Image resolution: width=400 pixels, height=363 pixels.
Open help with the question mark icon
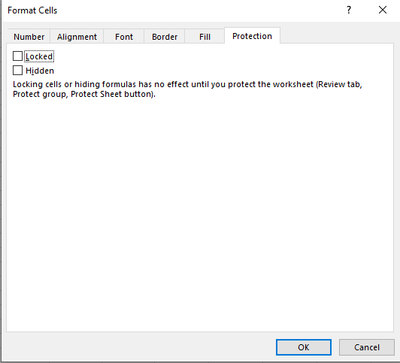(x=349, y=10)
